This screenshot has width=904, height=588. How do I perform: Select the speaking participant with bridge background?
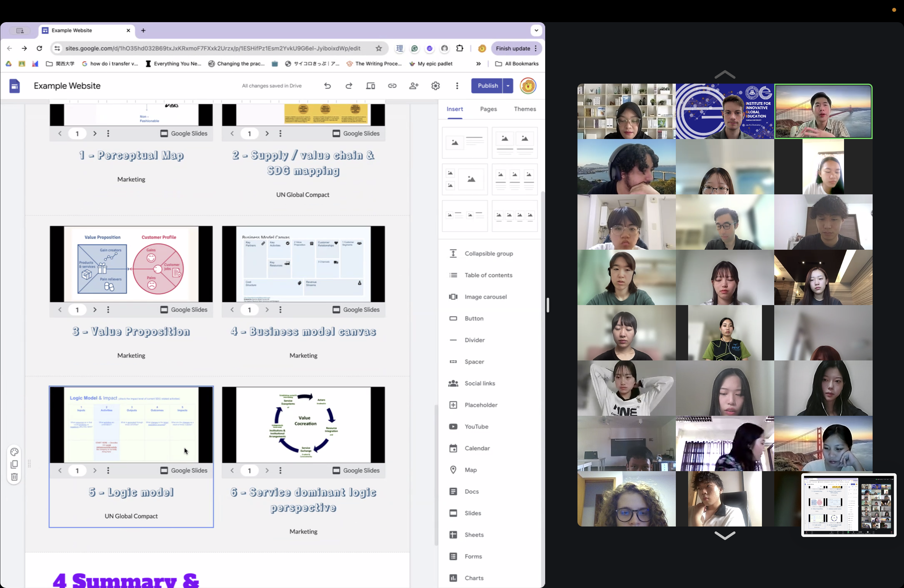[x=823, y=111]
